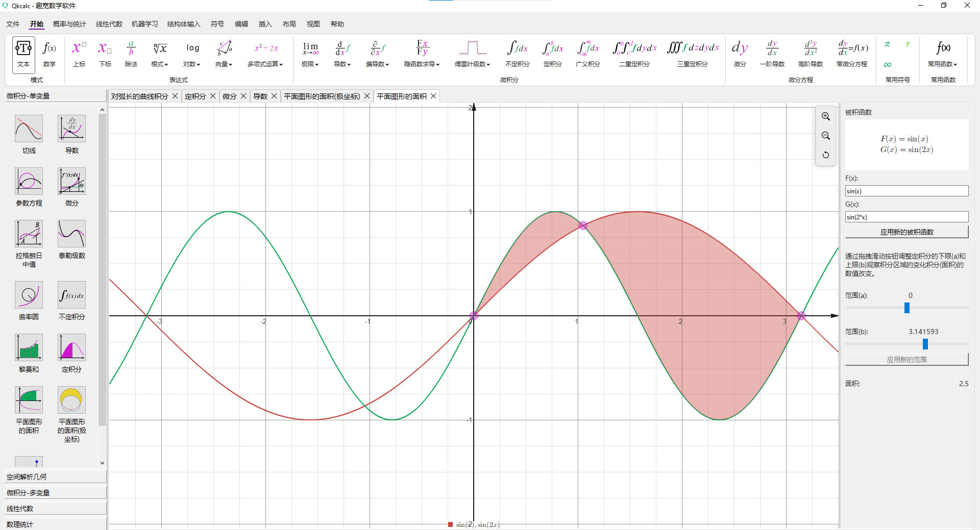Viewport: 980px width, 530px height.
Task: Click the zoom in magnifier on graph
Action: (x=825, y=116)
